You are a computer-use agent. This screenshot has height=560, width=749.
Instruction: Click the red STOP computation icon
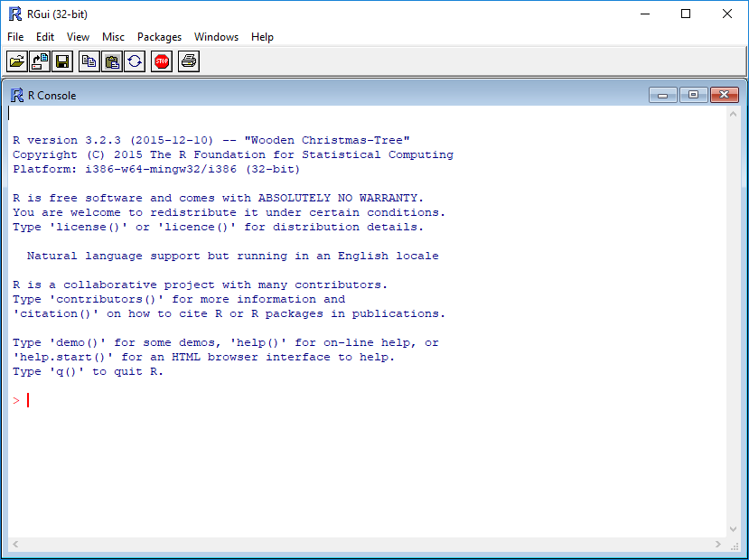(x=162, y=61)
